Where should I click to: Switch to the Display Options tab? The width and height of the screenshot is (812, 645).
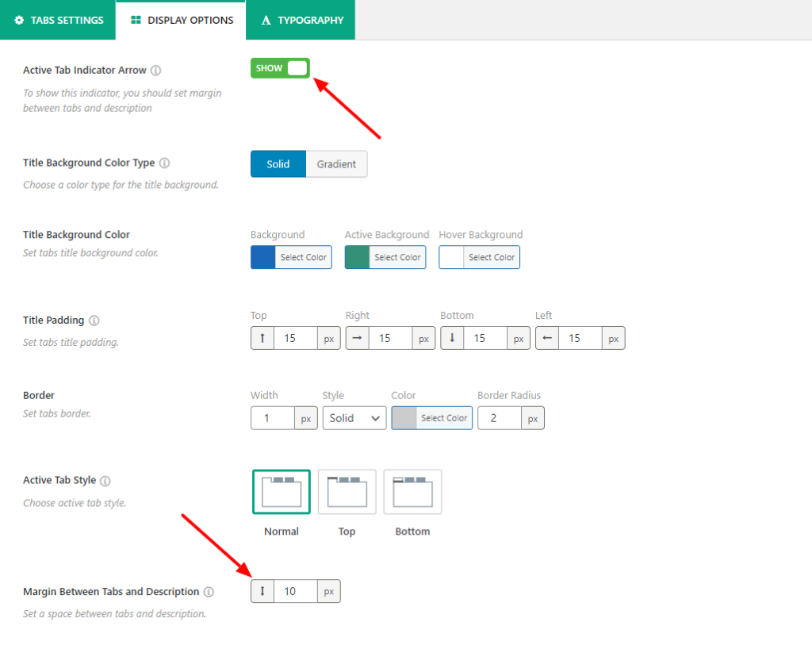pos(180,20)
